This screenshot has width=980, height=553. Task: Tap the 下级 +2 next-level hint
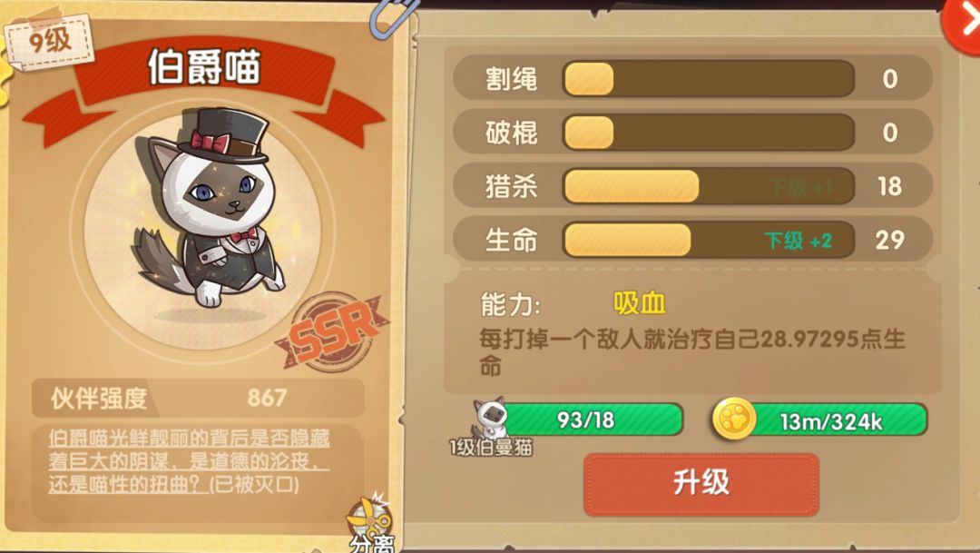point(799,241)
